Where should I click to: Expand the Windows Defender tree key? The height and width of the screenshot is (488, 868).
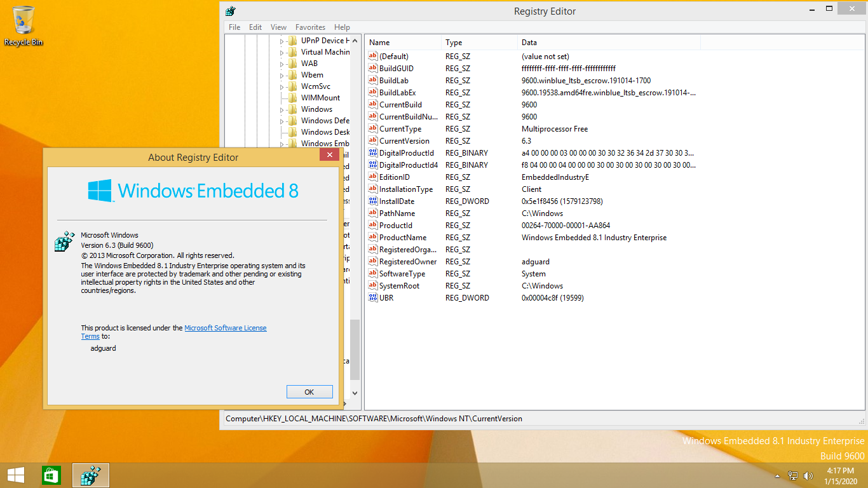[x=282, y=121]
